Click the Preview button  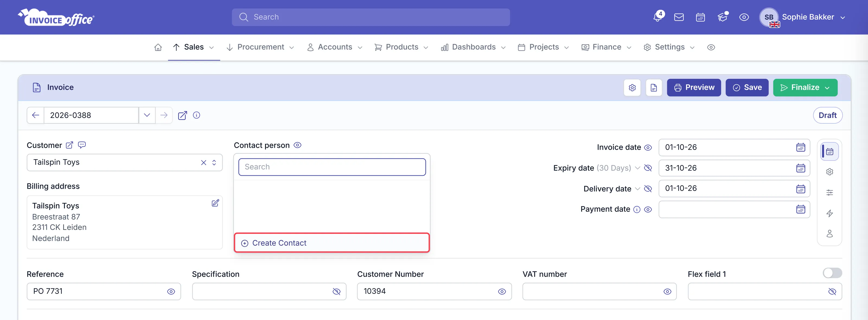coord(694,88)
